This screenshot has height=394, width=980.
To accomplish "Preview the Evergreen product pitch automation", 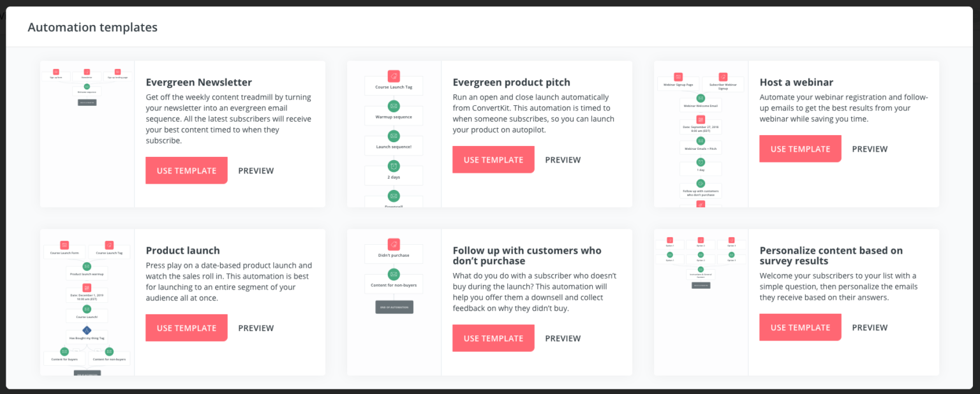I will [563, 159].
